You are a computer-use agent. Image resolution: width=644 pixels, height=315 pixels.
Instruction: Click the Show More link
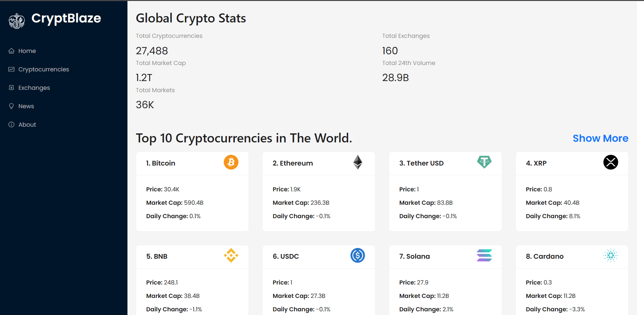(x=600, y=138)
